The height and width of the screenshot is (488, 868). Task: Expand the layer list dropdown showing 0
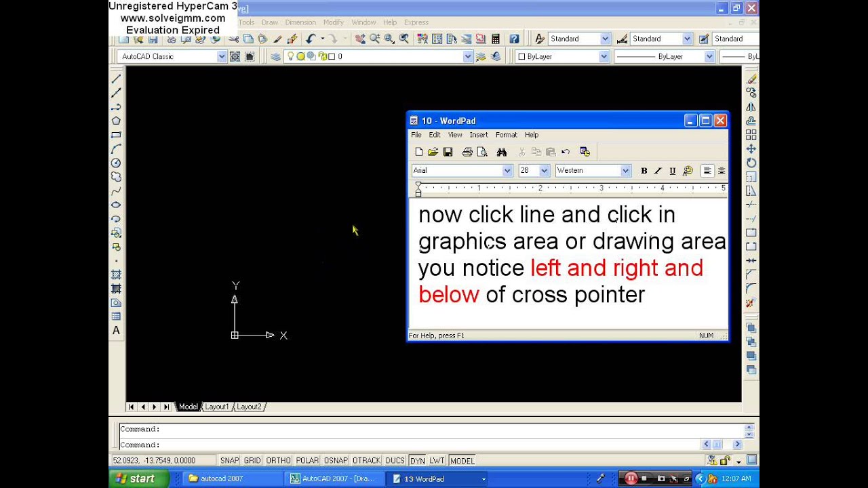pos(467,56)
